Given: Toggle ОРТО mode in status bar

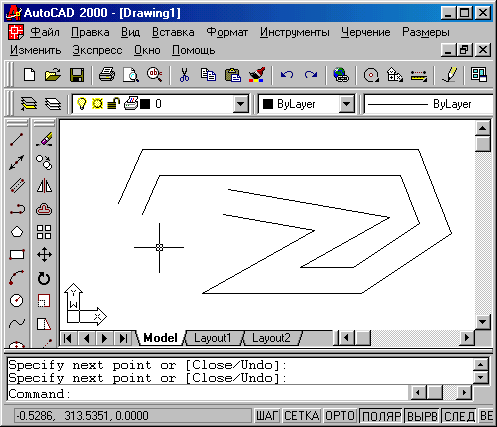Looking at the screenshot, I should click(x=340, y=416).
